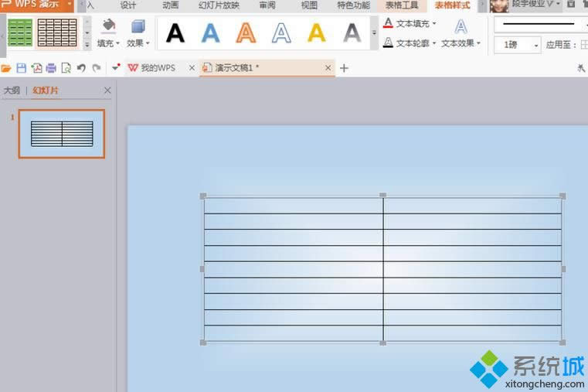The width and height of the screenshot is (588, 392).
Task: Expand the 文本效果 dropdown arrow
Action: (x=478, y=43)
